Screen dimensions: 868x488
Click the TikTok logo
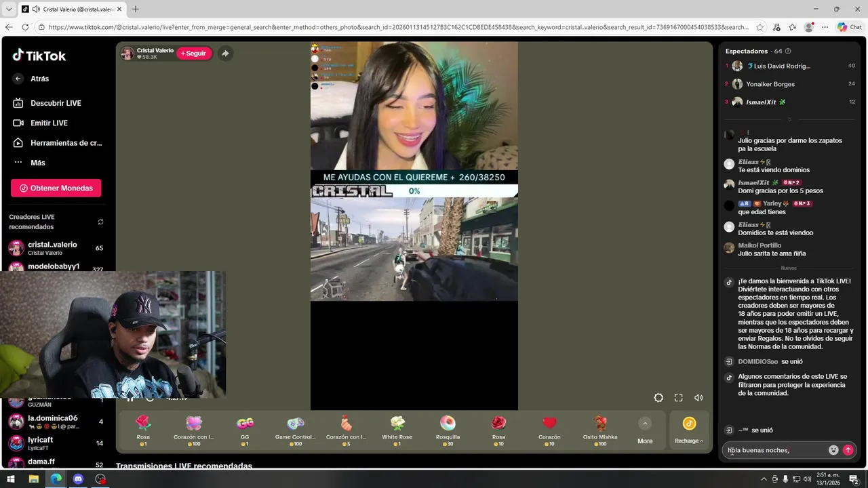39,56
